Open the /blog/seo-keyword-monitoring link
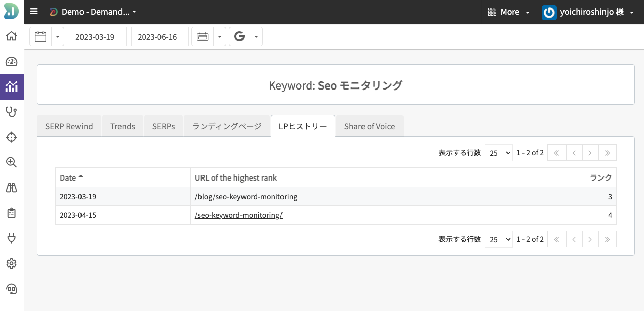644x311 pixels. [x=246, y=197]
